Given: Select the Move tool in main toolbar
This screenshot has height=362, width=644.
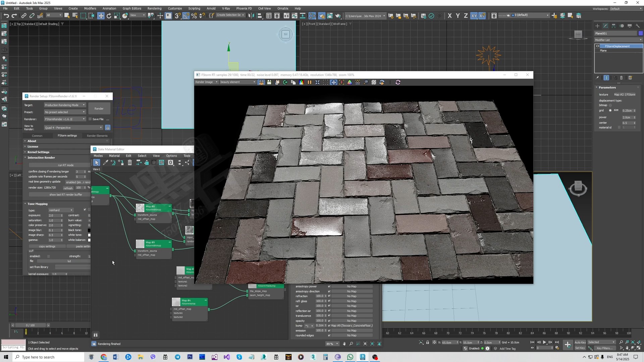Looking at the screenshot, I should (101, 16).
